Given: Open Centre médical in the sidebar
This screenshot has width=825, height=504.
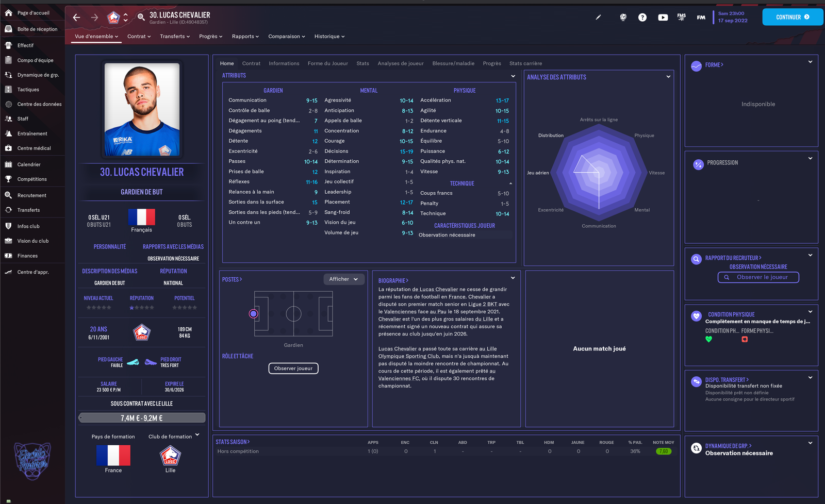Looking at the screenshot, I should 34,148.
